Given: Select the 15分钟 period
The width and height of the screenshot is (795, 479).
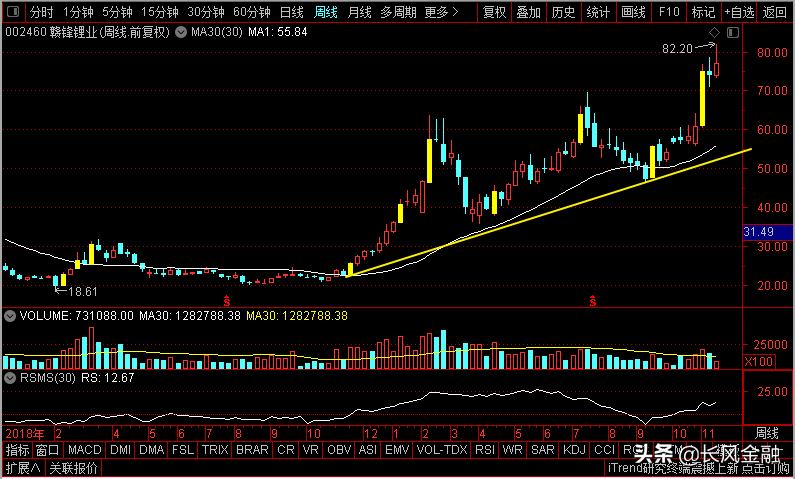Looking at the screenshot, I should point(159,12).
